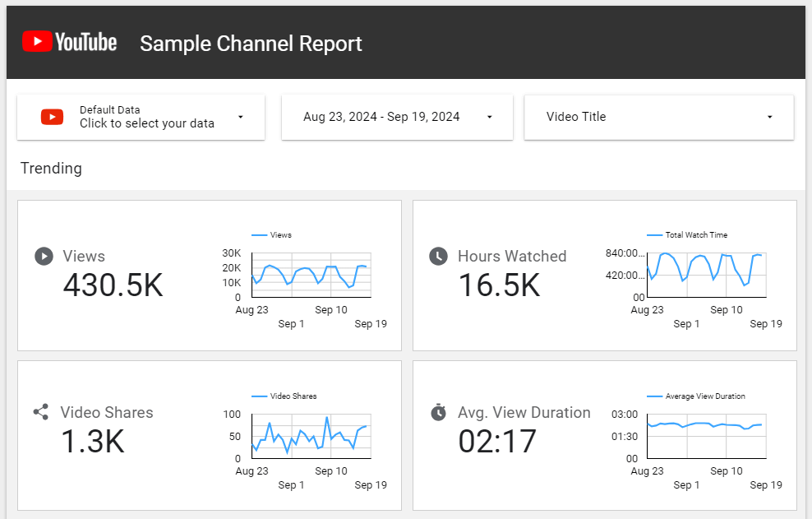Click the 02:17 average duration value
812x519 pixels.
(x=497, y=442)
